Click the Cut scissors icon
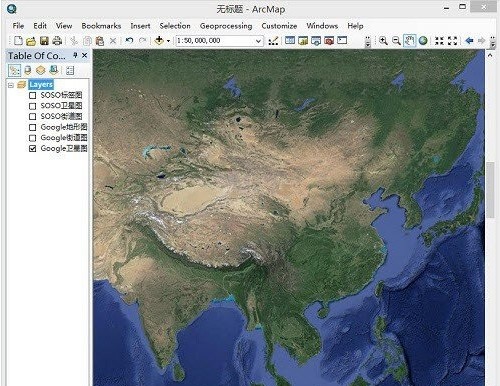This screenshot has width=500, height=386. coord(74,41)
